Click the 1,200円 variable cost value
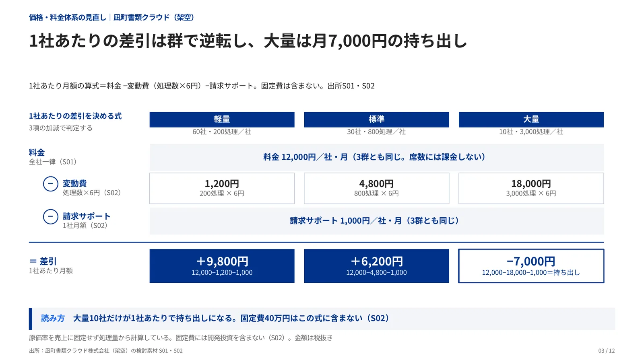This screenshot has height=362, width=644. pos(222,184)
